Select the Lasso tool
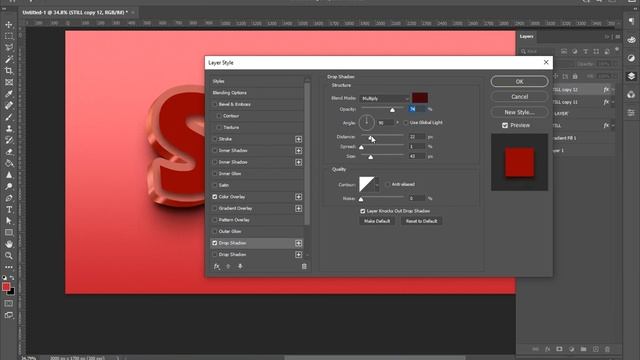 coord(9,47)
